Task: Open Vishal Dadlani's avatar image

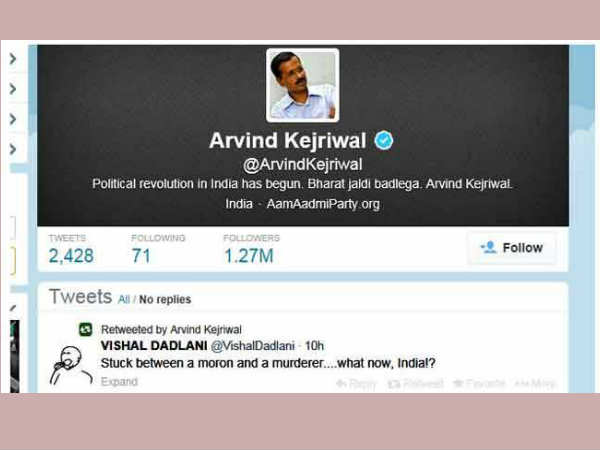Action: pos(71,365)
